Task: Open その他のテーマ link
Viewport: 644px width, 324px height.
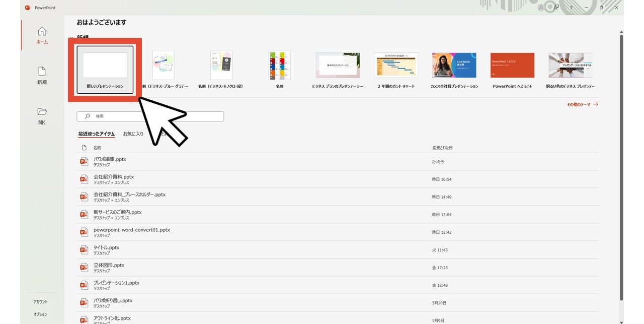Action: [583, 104]
